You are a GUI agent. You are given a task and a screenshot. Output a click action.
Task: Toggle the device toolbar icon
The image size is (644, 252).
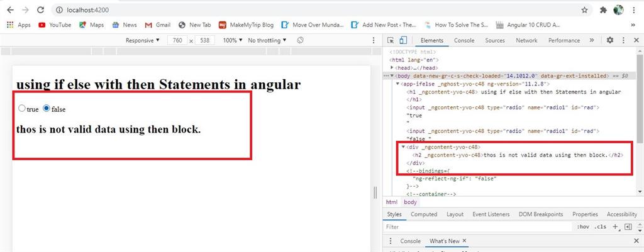(x=403, y=40)
